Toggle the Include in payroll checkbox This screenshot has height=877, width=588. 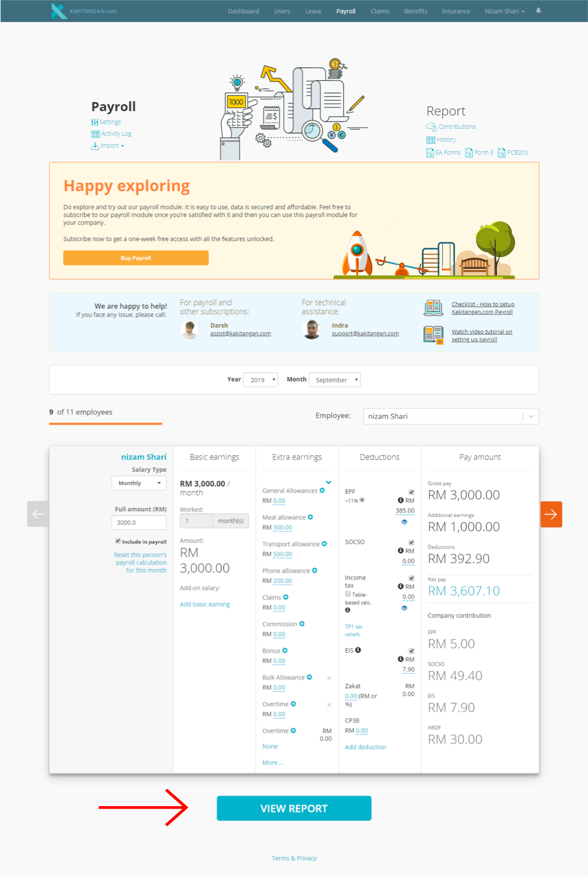[118, 541]
